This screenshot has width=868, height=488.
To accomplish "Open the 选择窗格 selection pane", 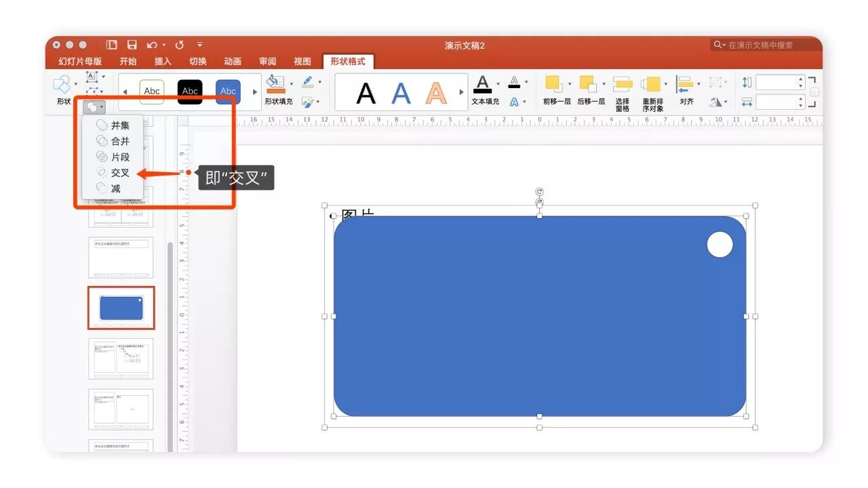I will coord(623,94).
